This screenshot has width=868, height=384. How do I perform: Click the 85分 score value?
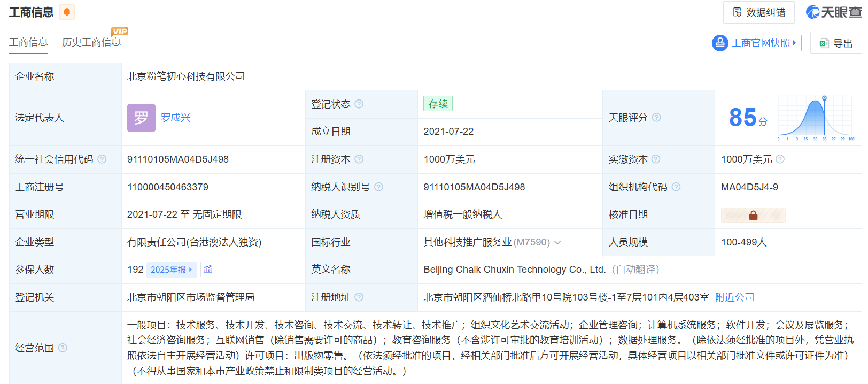click(x=748, y=118)
